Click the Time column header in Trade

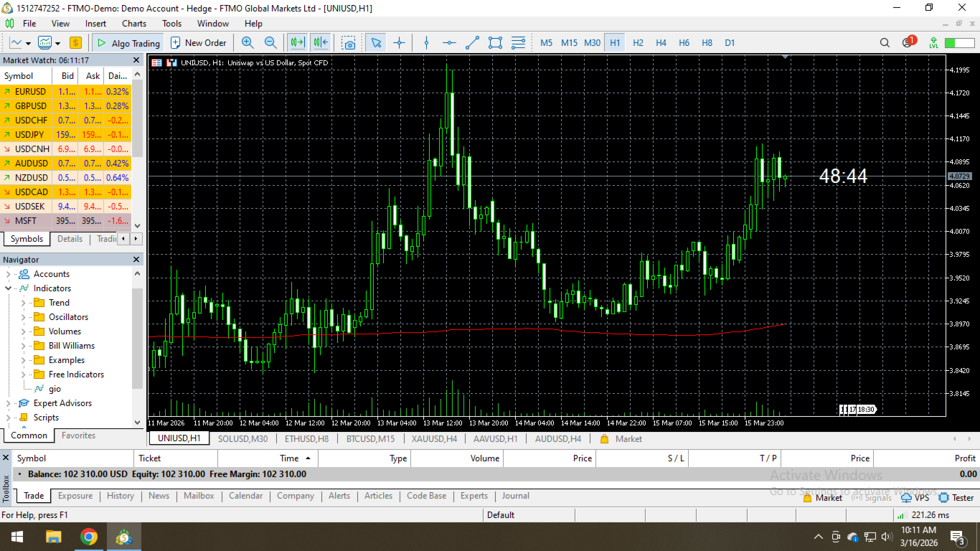point(268,458)
